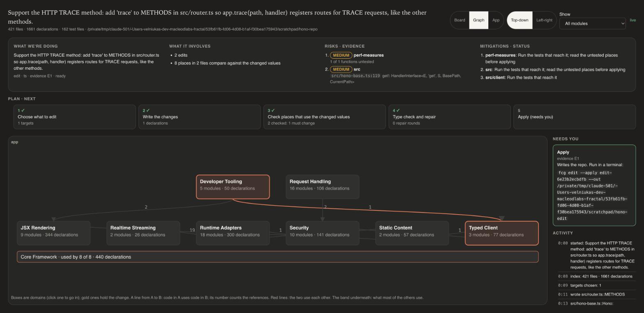The image size is (644, 313).
Task: Click the MEDIUM badge next to src
Action: (341, 69)
